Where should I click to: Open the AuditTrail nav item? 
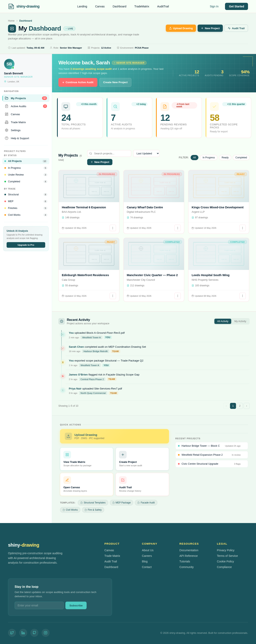tap(163, 7)
